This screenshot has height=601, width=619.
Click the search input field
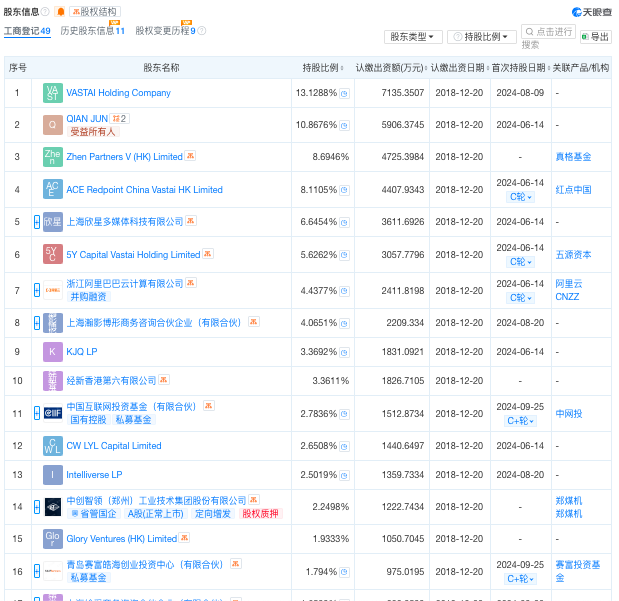[x=548, y=32]
